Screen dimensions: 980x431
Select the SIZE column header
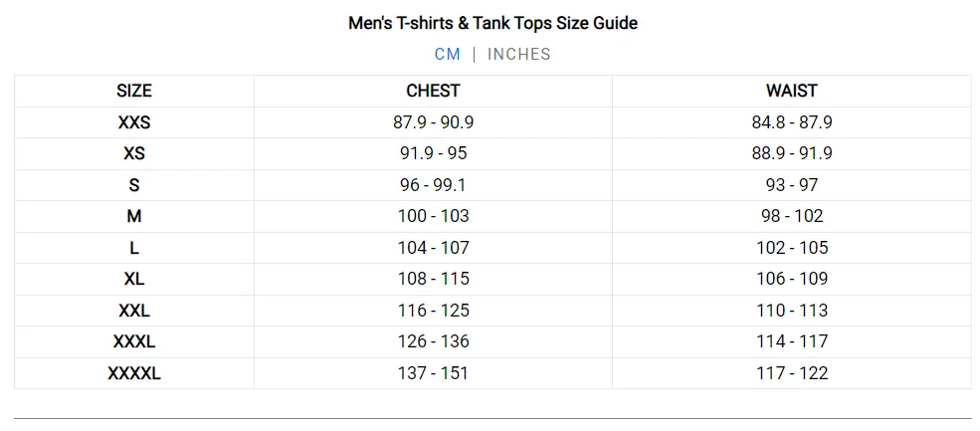(x=134, y=91)
